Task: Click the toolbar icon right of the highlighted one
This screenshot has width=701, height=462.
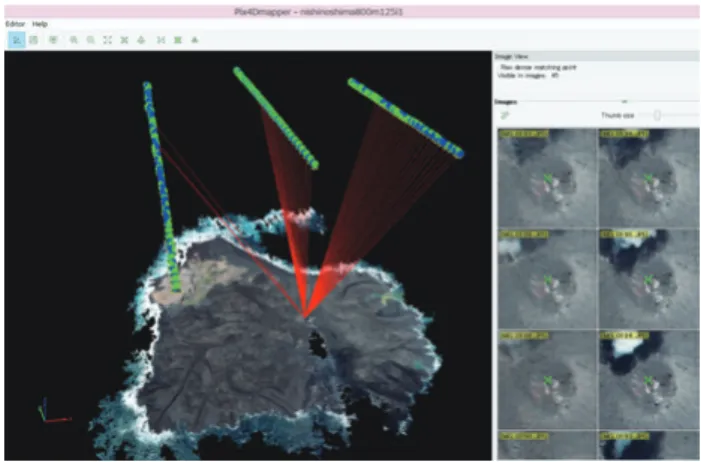Action: [x=34, y=40]
